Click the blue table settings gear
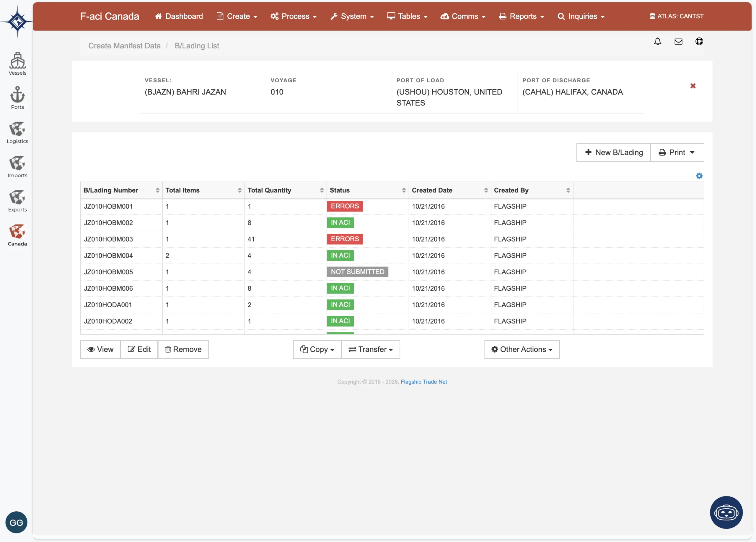The width and height of the screenshot is (756, 542). click(699, 176)
